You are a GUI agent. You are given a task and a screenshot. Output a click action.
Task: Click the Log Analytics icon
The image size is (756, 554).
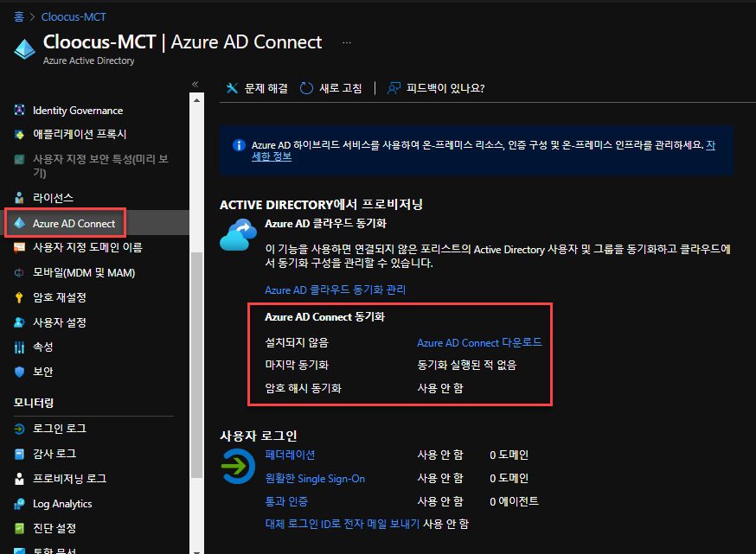pos(19,504)
